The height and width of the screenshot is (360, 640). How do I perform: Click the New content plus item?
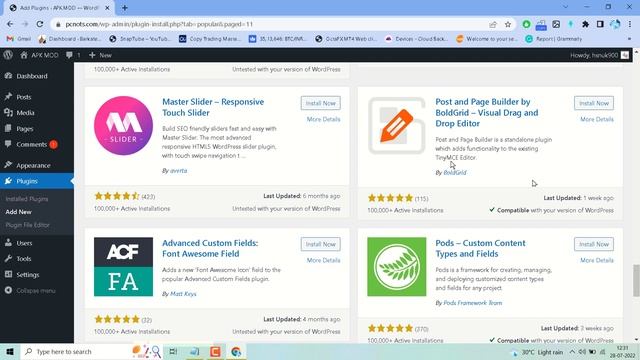(x=100, y=55)
